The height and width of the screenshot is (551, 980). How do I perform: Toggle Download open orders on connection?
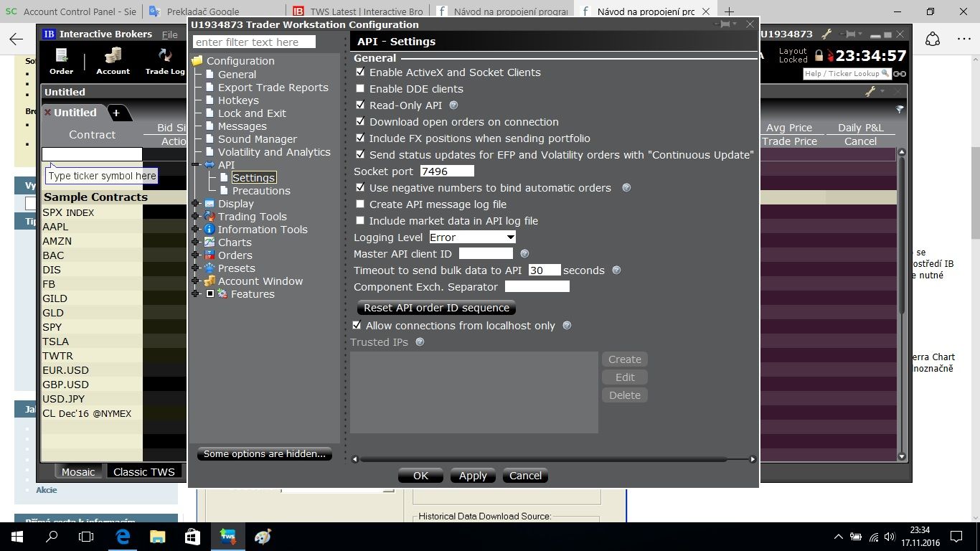360,122
